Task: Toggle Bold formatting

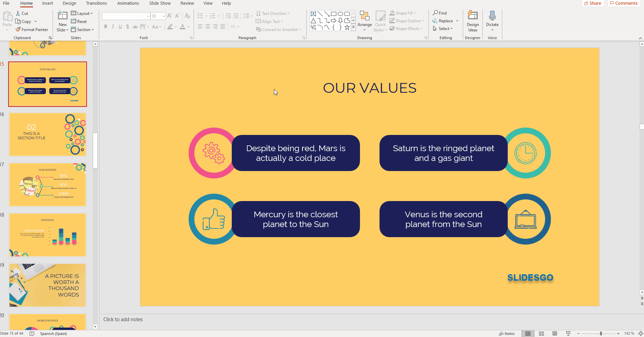Action: [x=106, y=27]
